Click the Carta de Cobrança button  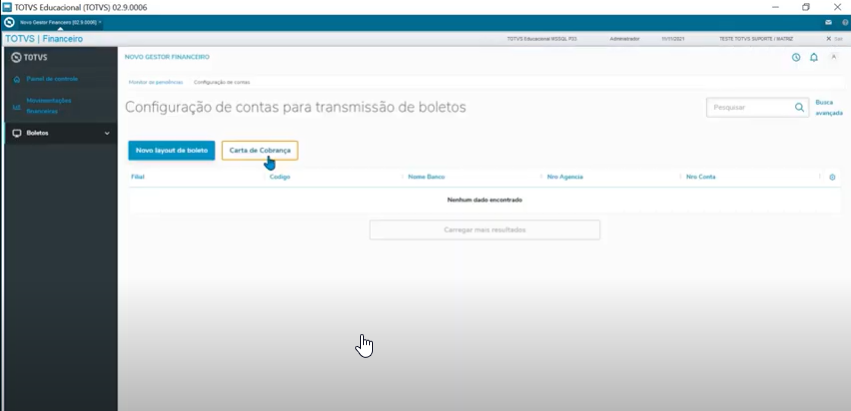[260, 150]
